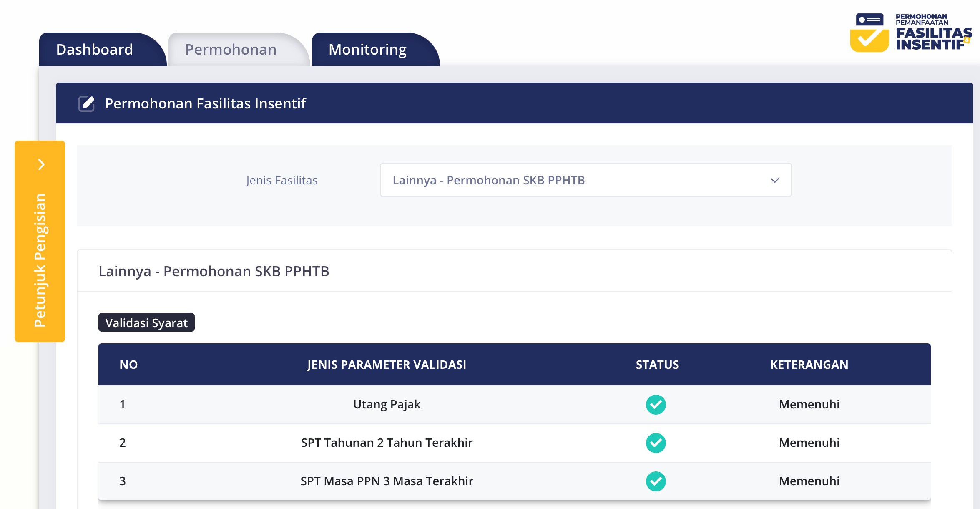The width and height of the screenshot is (980, 509).
Task: Click Memenuhi in the SPT Masa PPN row
Action: [x=809, y=481]
